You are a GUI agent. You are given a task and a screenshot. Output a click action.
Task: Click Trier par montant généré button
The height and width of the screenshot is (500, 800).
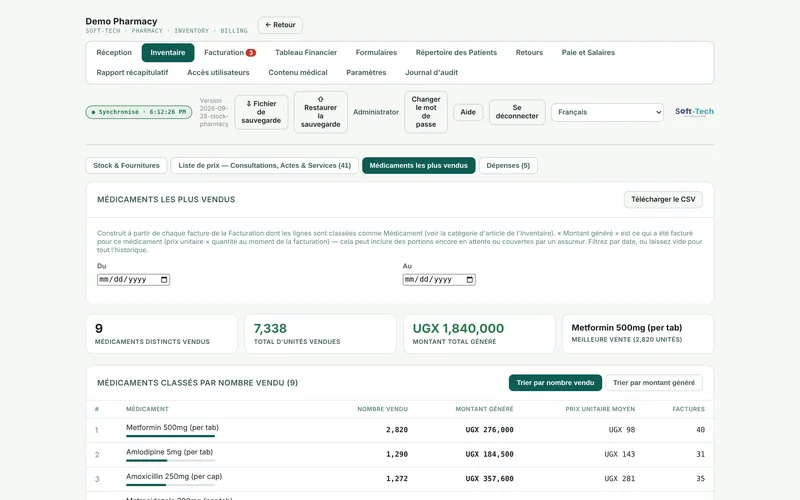pyautogui.click(x=654, y=383)
